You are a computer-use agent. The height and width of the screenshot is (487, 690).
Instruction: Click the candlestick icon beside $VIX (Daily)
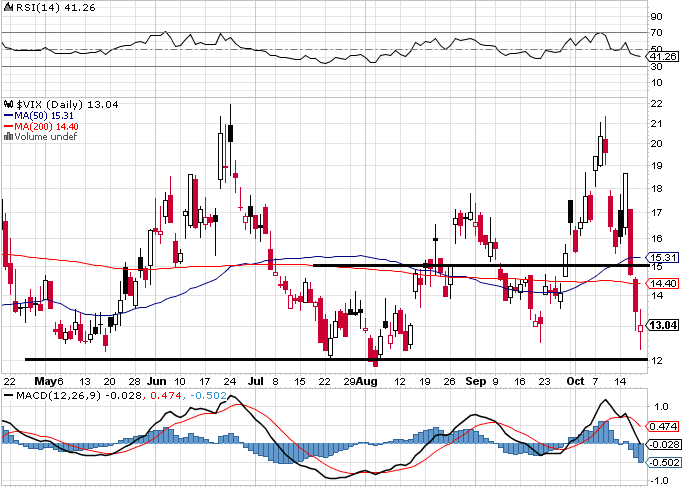coord(9,104)
